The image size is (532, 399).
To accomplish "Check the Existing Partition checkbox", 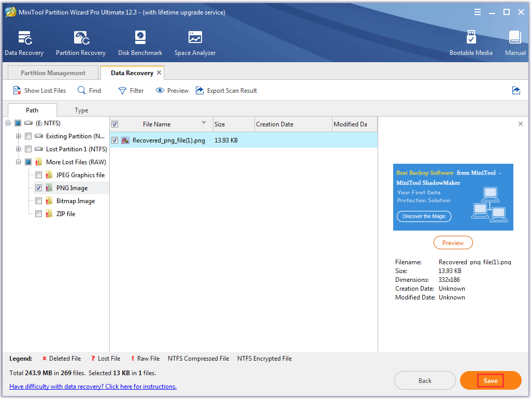I will (x=28, y=136).
